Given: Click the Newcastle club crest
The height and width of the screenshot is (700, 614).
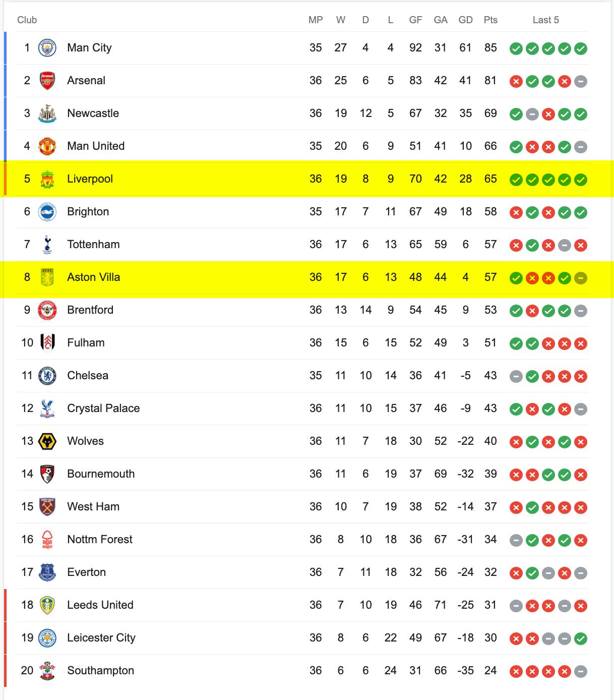Looking at the screenshot, I should (47, 113).
